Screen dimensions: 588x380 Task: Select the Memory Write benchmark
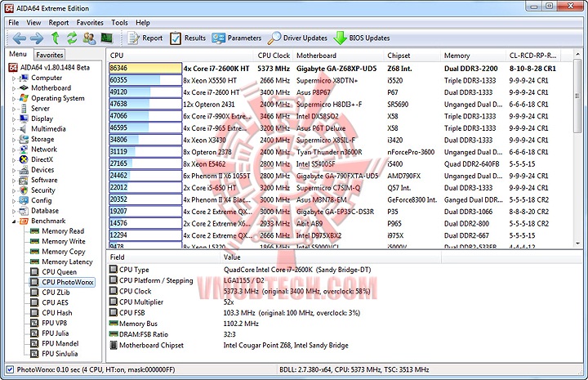(64, 241)
